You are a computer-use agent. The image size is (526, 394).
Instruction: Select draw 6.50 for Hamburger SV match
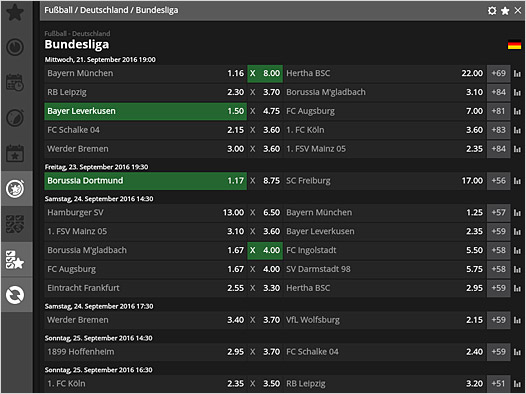point(265,213)
